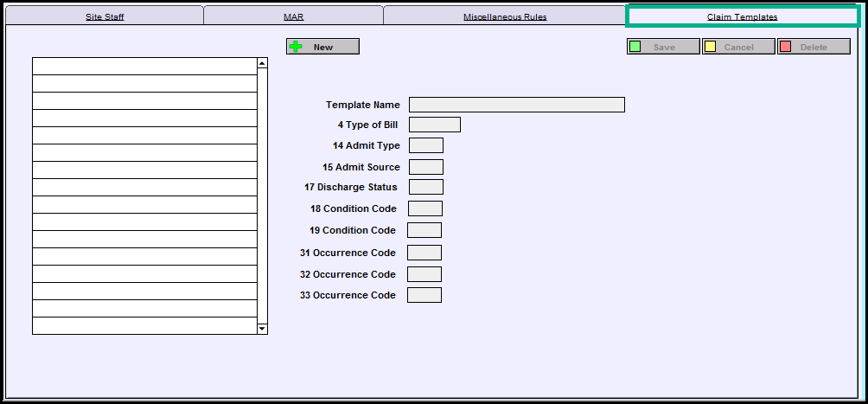Select the 15 Admit Source field
The width and height of the screenshot is (868, 404).
pos(425,167)
